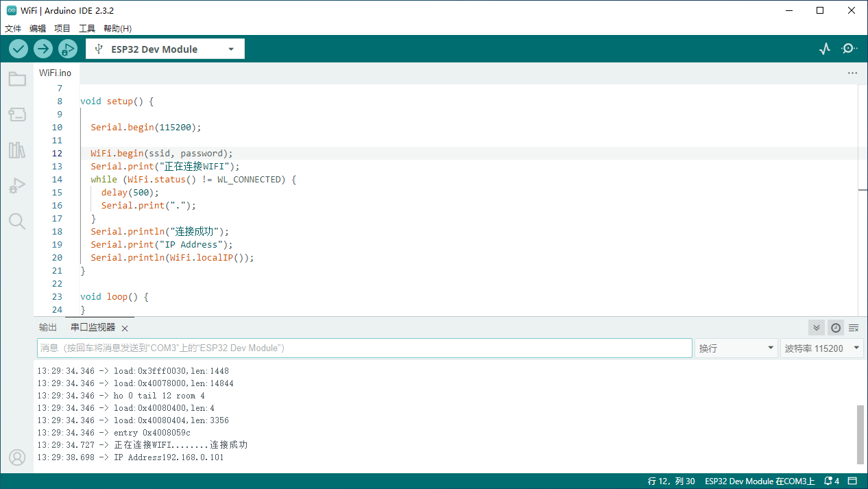Click line number 12 in gutter
This screenshot has height=489, width=868.
(57, 154)
